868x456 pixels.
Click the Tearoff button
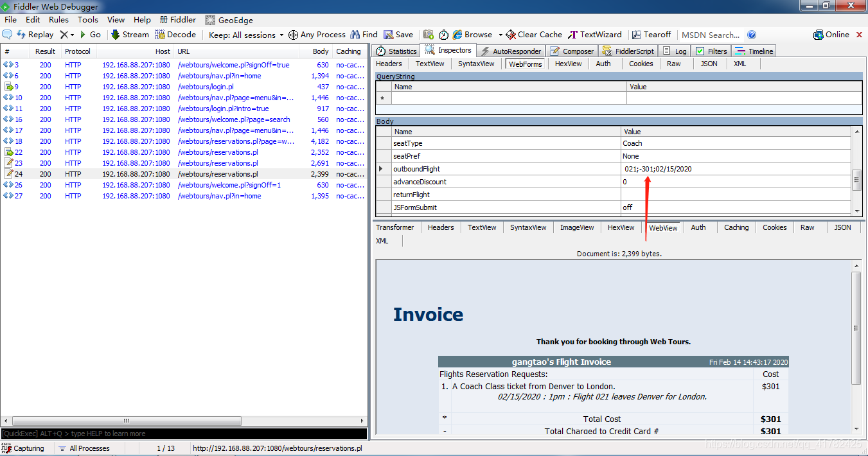(651, 35)
